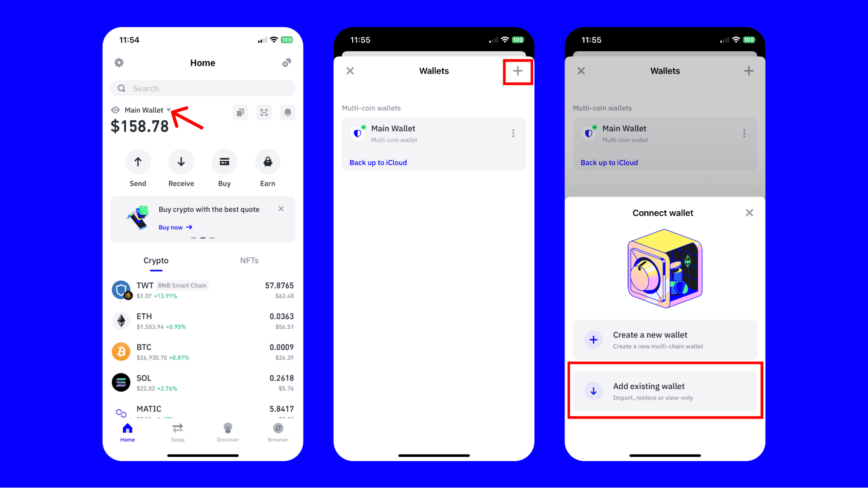Tap the Search input field
The image size is (868, 488).
(x=203, y=88)
